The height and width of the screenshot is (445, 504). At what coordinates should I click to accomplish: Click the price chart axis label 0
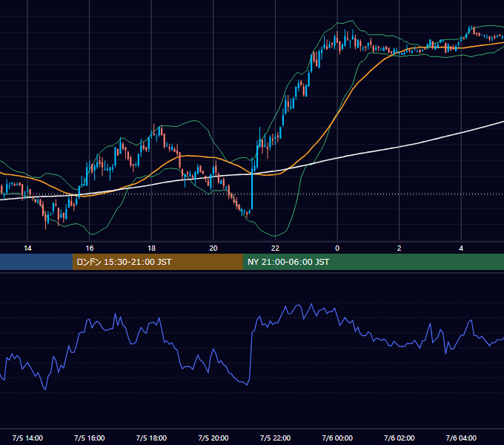coord(337,248)
